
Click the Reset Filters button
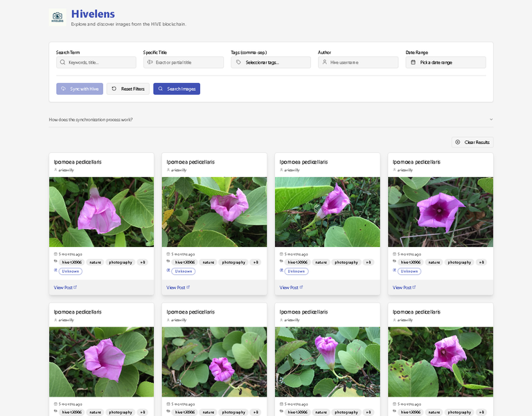click(x=128, y=89)
